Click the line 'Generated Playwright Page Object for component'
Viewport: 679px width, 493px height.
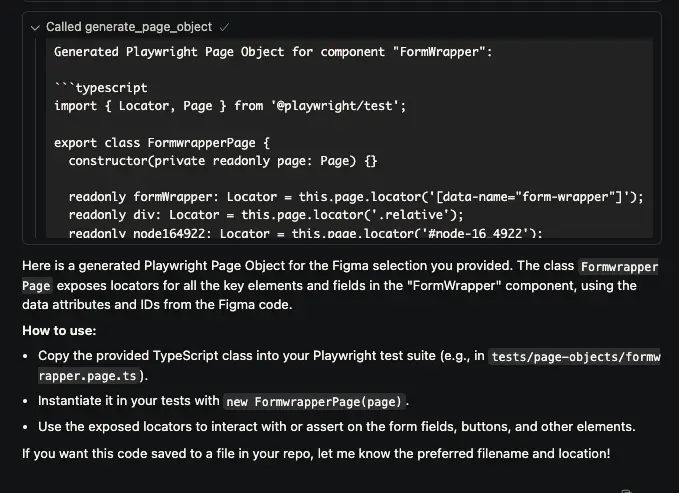click(x=273, y=52)
